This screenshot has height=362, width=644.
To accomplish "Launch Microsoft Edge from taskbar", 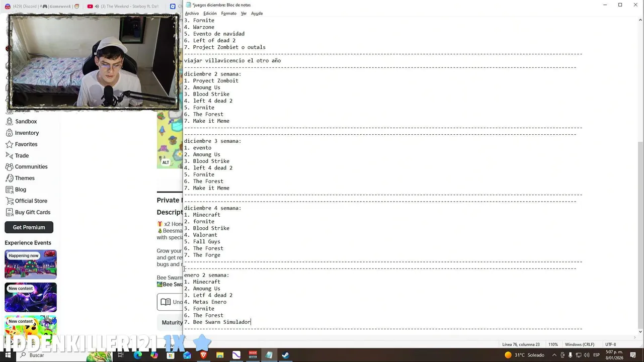I will tap(137, 355).
